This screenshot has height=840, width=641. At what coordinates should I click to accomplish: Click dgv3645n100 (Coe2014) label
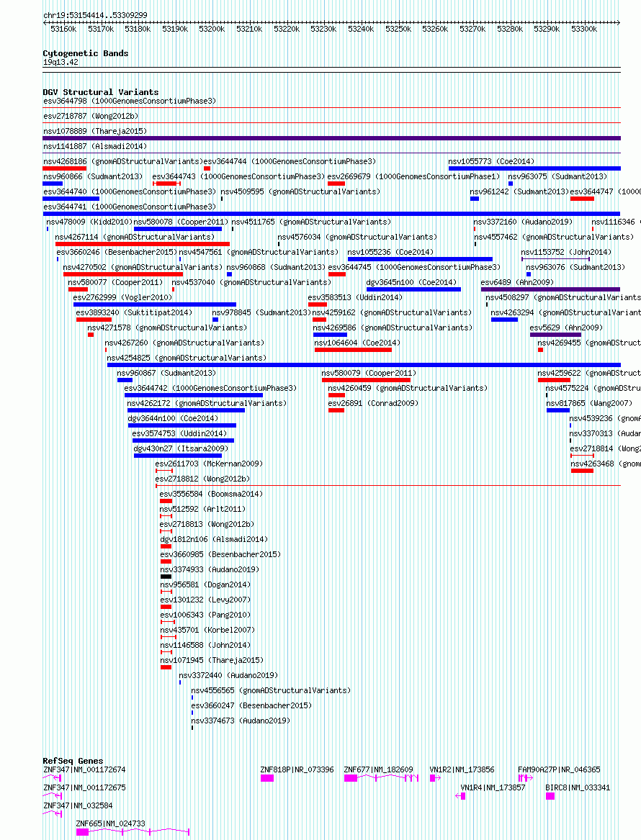(412, 282)
